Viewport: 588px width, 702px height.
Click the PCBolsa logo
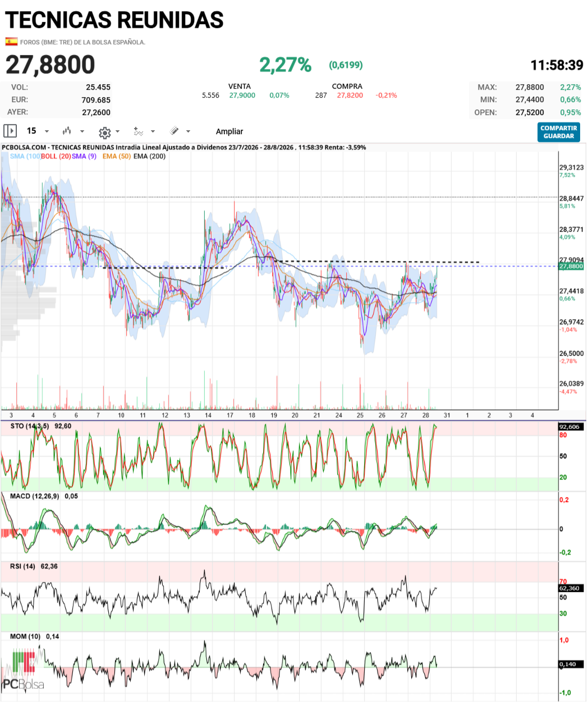24,668
